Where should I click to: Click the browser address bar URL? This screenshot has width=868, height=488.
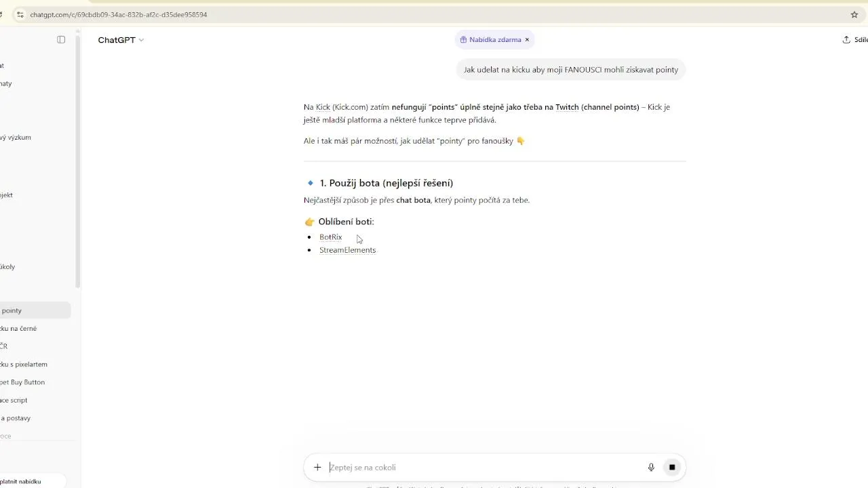pos(119,14)
